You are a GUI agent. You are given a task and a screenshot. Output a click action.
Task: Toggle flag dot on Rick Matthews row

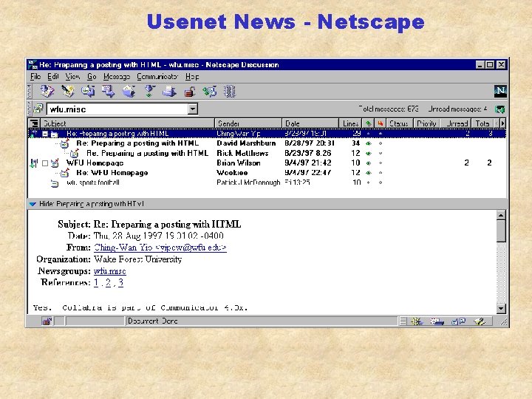pyautogui.click(x=381, y=154)
